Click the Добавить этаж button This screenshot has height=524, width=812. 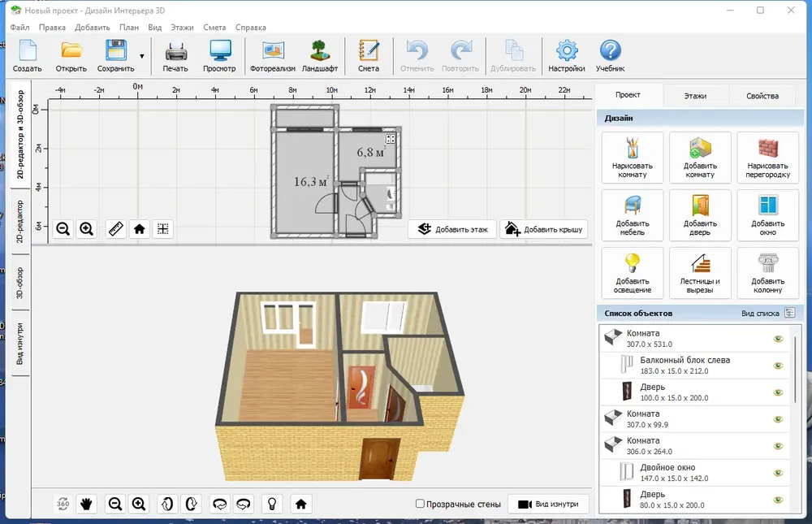[452, 229]
